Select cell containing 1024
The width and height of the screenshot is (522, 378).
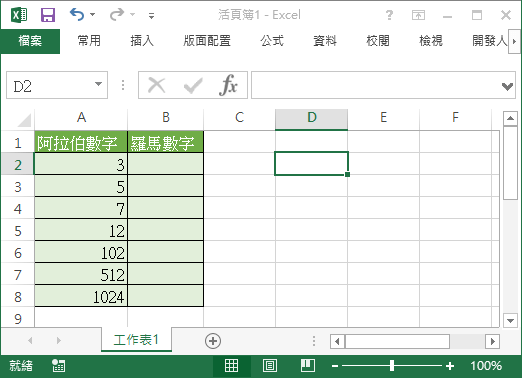pyautogui.click(x=81, y=297)
